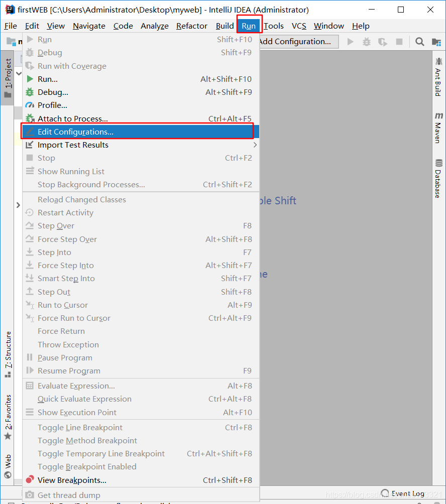Image resolution: width=446 pixels, height=504 pixels.
Task: Select Profile... menu entry
Action: tap(141, 105)
